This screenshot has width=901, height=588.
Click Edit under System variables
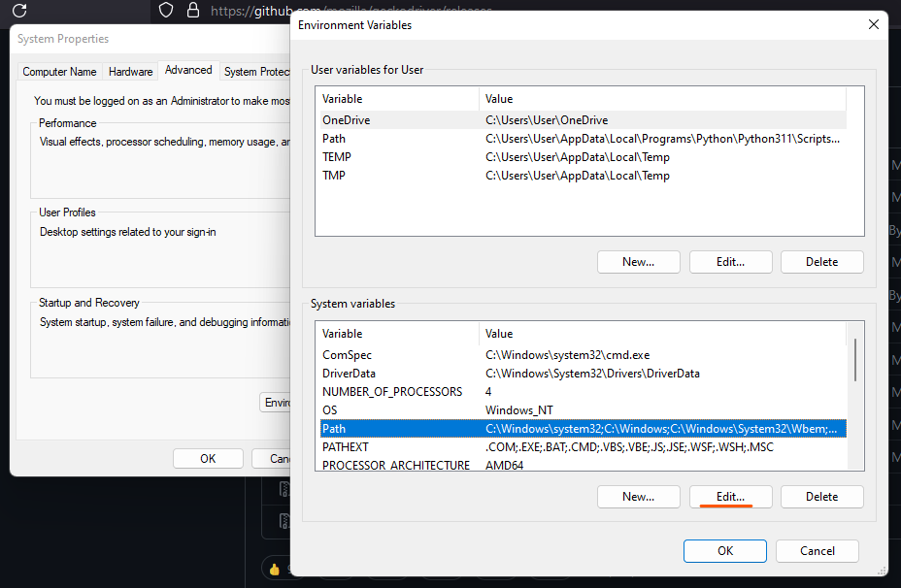coord(730,497)
